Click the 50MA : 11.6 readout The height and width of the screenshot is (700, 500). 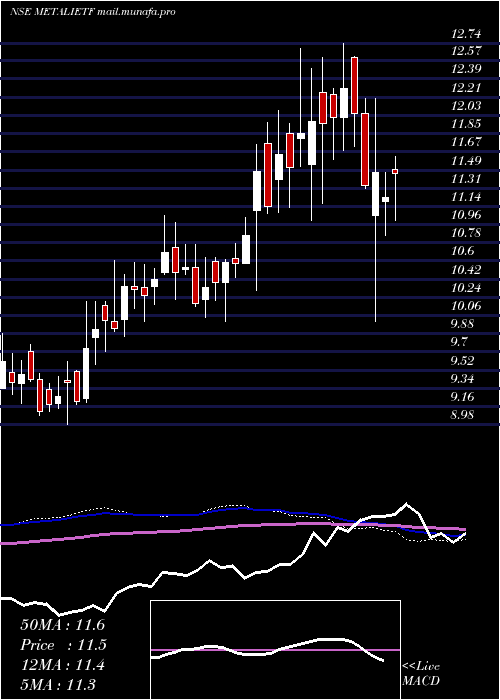pyautogui.click(x=62, y=625)
